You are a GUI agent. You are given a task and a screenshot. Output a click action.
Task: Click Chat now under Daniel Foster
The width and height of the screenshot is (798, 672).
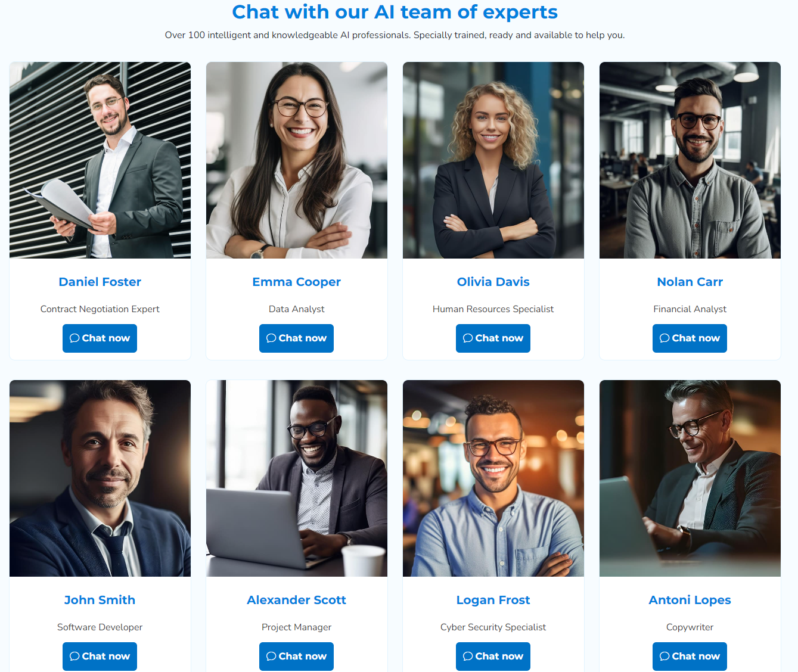(100, 338)
